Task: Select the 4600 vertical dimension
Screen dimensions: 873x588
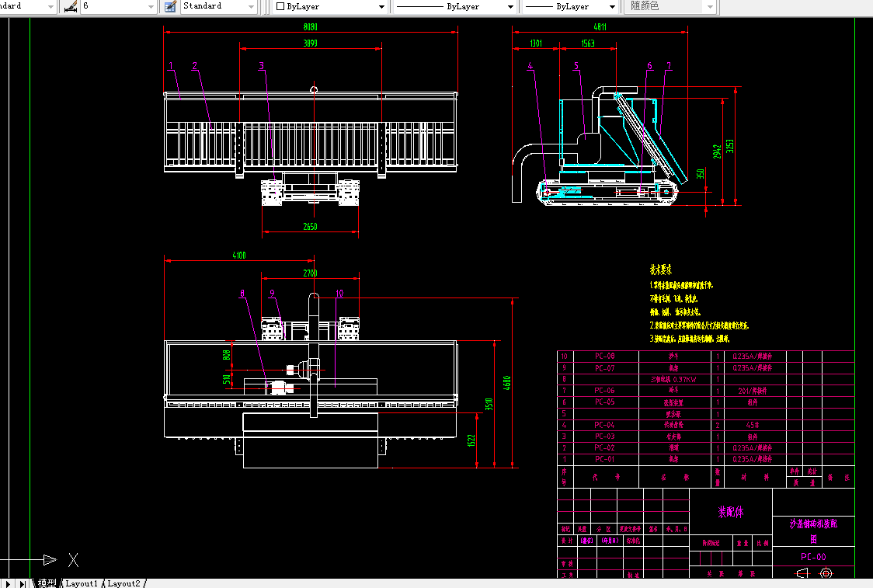Action: tap(506, 383)
